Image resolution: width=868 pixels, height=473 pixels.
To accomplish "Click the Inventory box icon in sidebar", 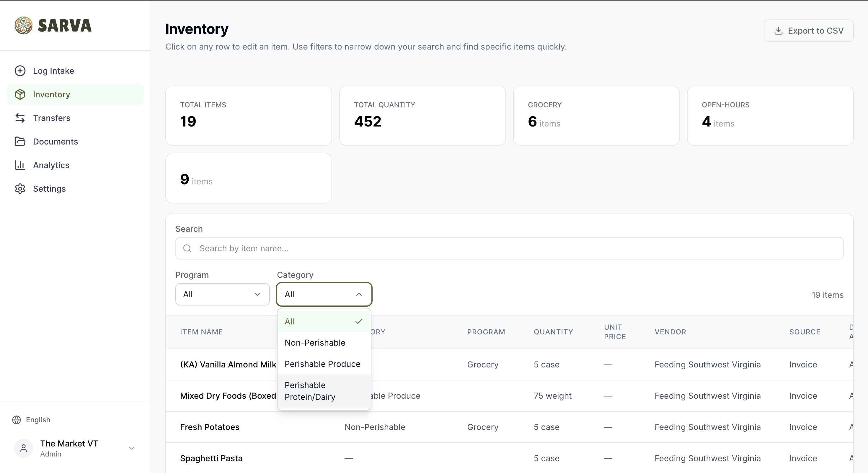I will (20, 94).
